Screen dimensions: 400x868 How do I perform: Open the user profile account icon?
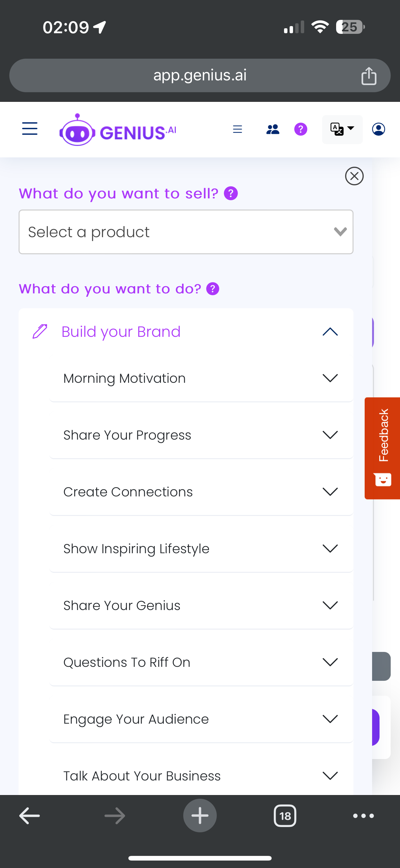[379, 129]
